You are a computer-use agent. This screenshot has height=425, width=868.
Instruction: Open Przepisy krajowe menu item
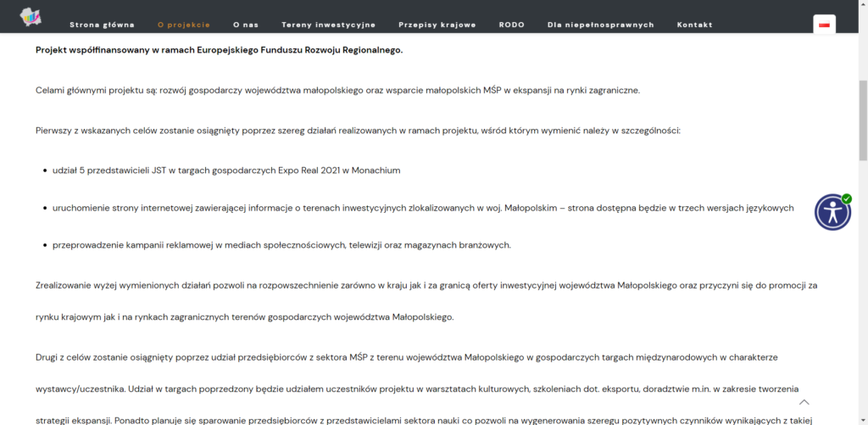(x=437, y=25)
